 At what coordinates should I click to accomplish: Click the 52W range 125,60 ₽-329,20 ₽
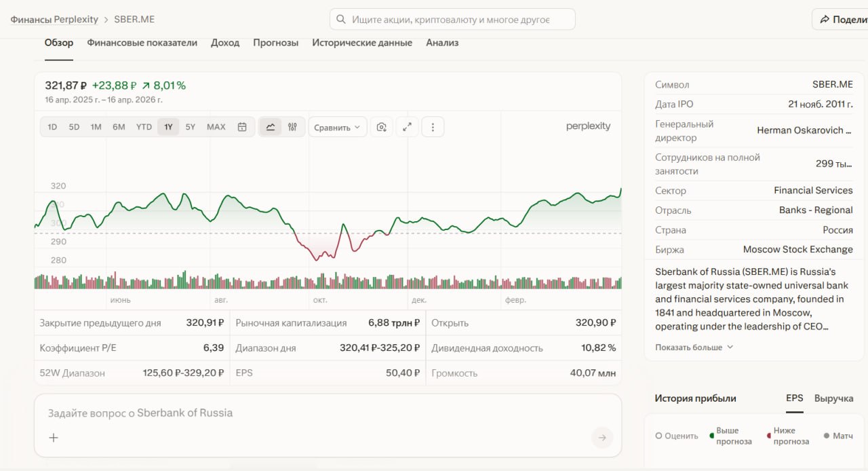click(183, 373)
